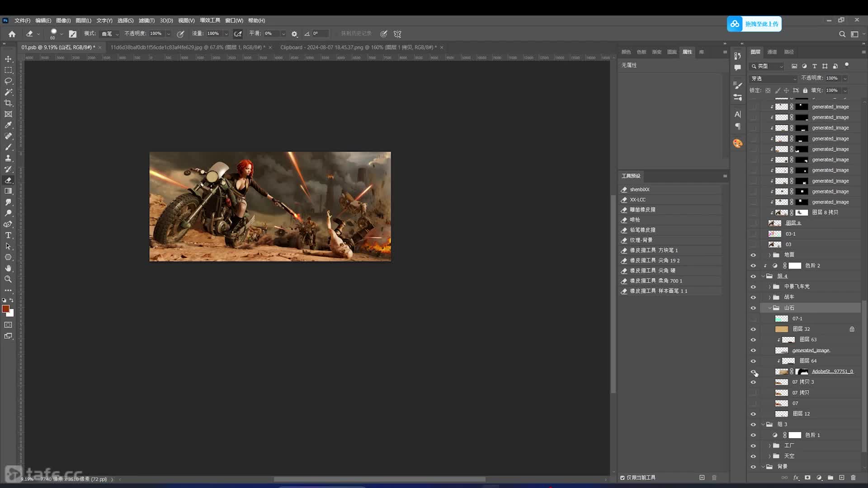Expand the 中景飞车党 group
Screen dimensions: 868x488
click(x=769, y=286)
